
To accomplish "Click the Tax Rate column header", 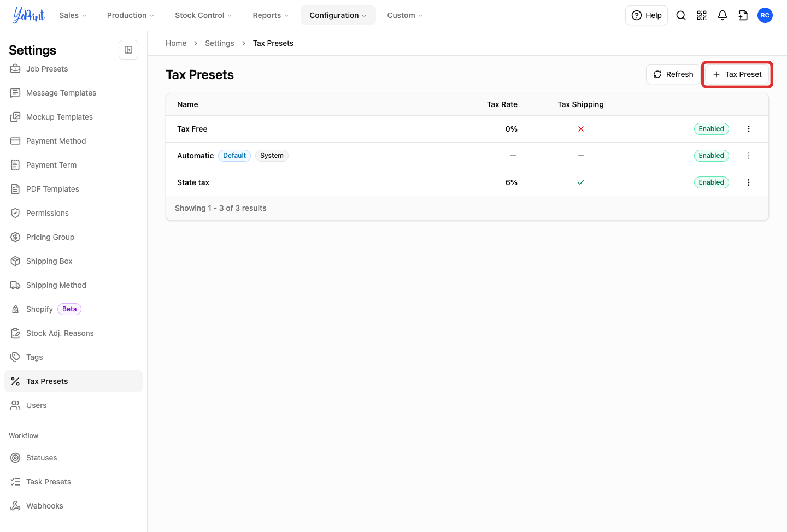I will pyautogui.click(x=502, y=104).
